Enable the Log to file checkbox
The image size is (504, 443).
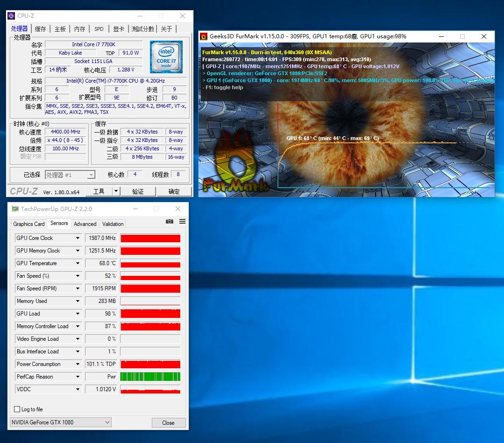17,409
